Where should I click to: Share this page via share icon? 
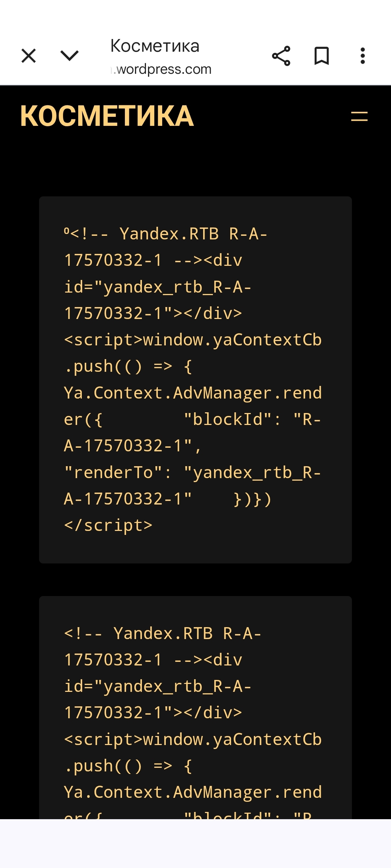click(281, 56)
